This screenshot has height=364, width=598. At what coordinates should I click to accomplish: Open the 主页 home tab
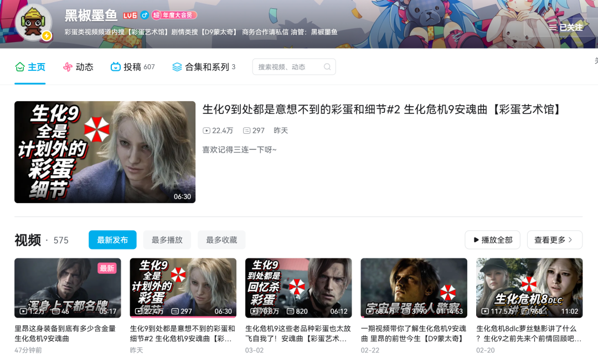point(30,67)
